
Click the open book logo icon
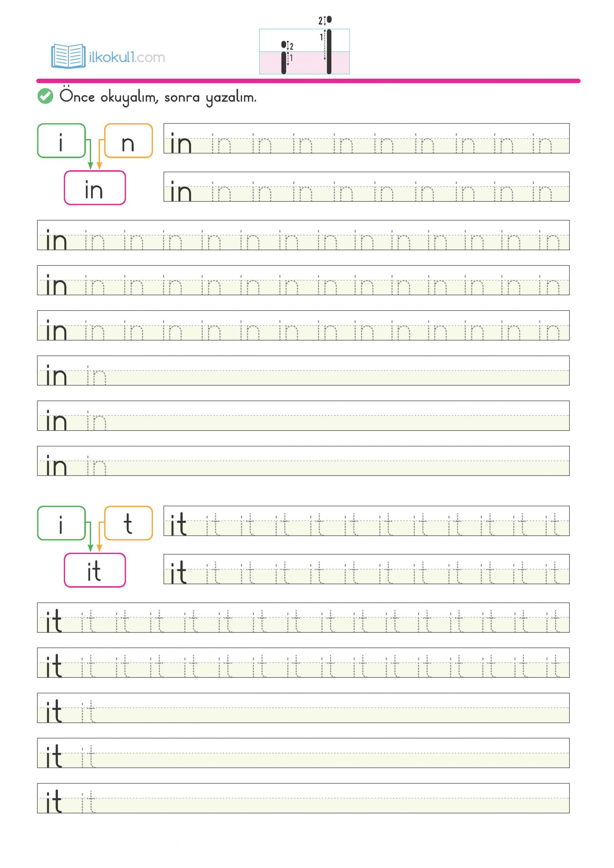click(x=68, y=56)
